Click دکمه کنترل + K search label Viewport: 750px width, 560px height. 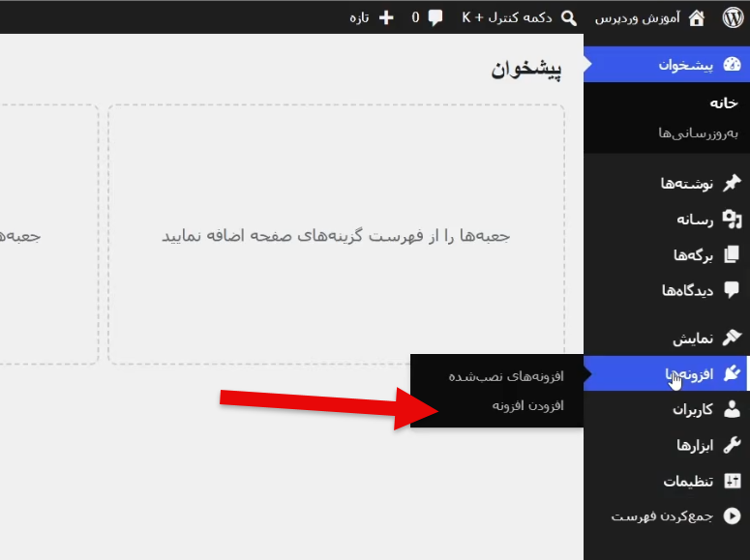[x=506, y=17]
